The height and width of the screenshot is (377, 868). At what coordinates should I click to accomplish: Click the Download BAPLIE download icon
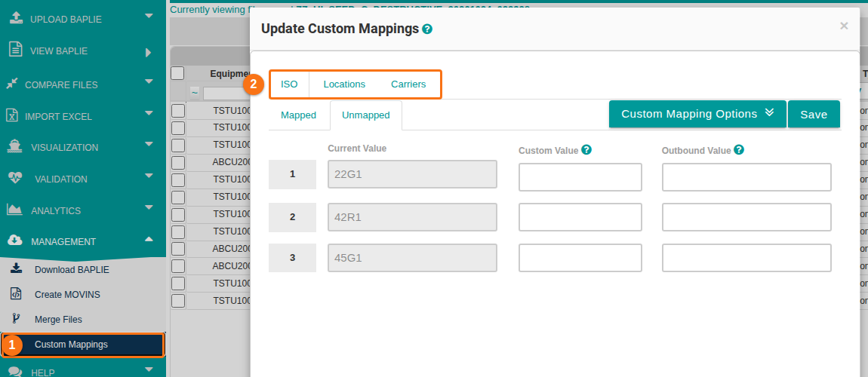(x=16, y=268)
